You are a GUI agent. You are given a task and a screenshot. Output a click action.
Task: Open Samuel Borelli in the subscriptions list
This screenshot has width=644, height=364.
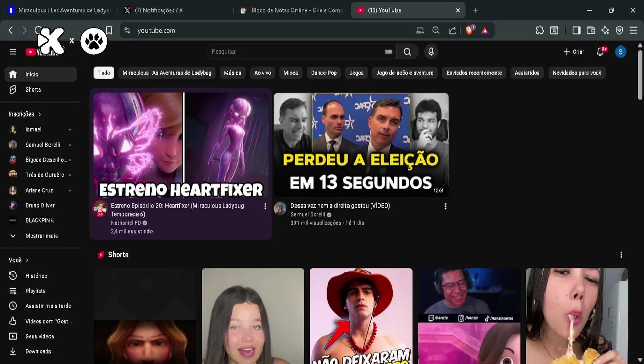(x=40, y=145)
